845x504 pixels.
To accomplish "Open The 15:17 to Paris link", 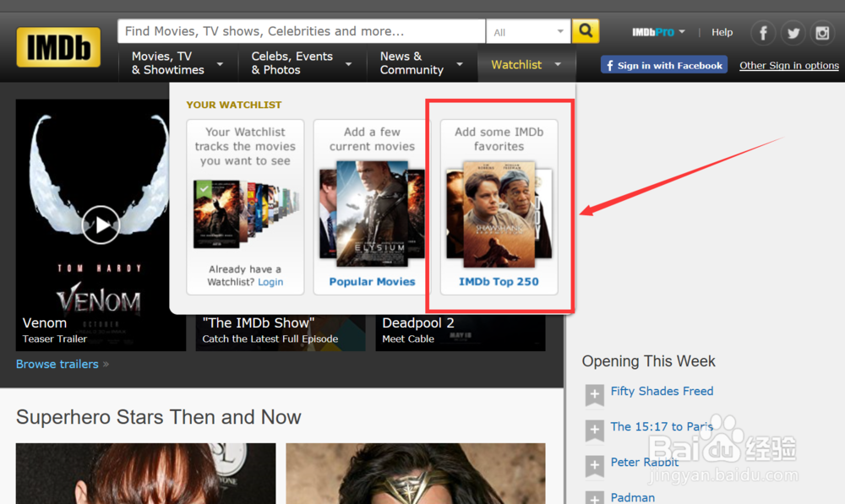I will tap(662, 426).
